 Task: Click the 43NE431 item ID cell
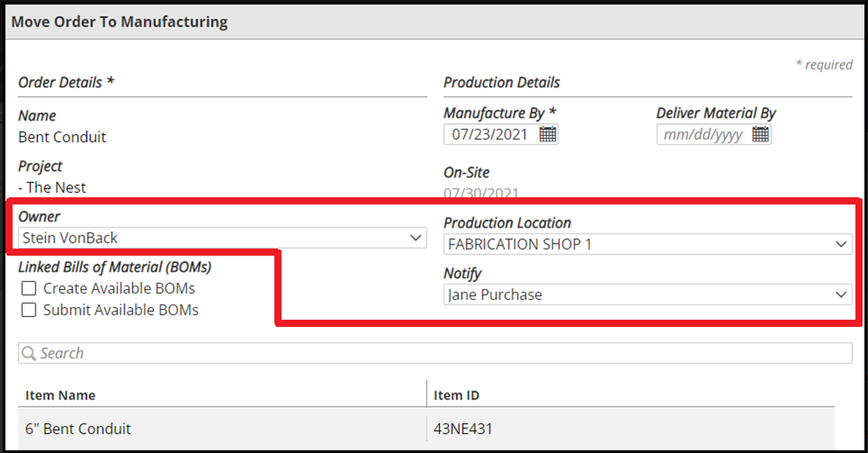(465, 429)
